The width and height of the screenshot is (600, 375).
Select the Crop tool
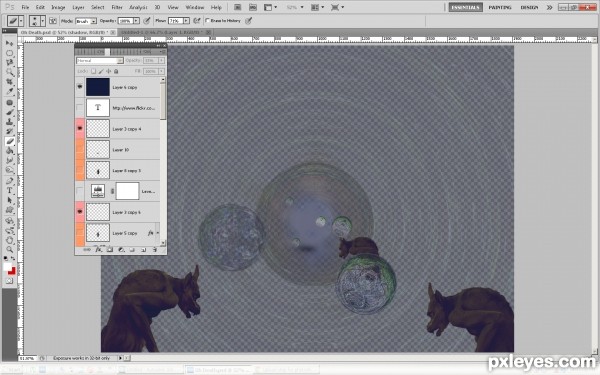pos(10,82)
